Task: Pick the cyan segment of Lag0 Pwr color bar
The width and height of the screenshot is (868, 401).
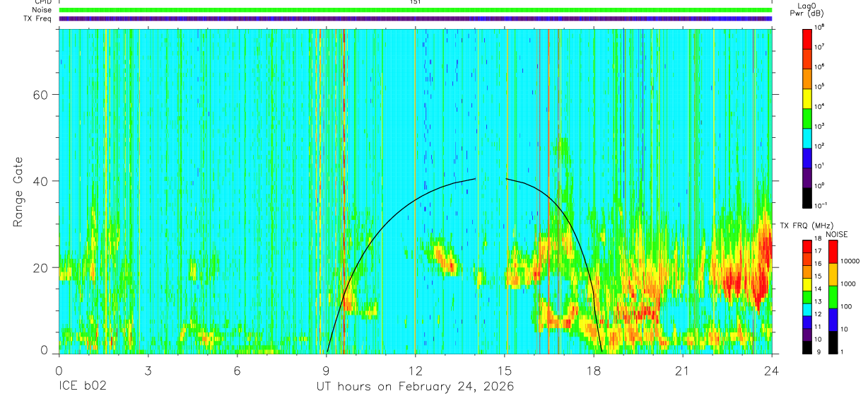Action: click(x=808, y=138)
